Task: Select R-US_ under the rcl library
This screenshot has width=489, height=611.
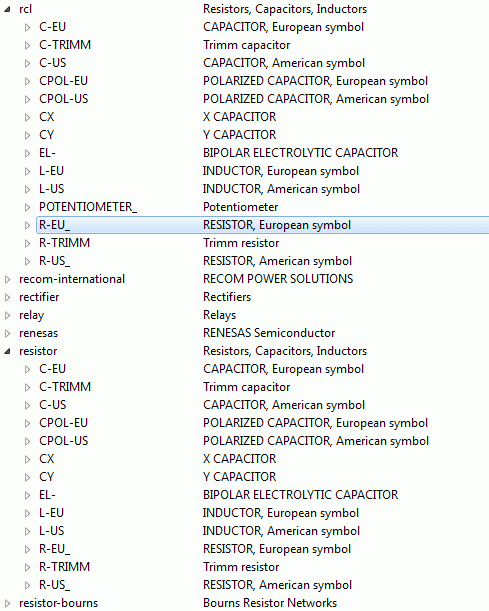Action: pos(55,261)
